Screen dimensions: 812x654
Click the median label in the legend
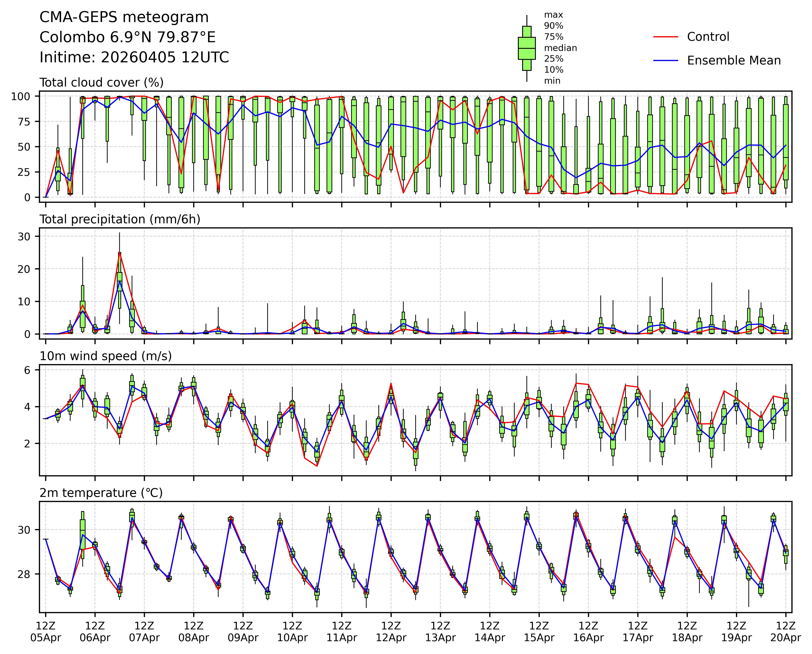pyautogui.click(x=560, y=48)
